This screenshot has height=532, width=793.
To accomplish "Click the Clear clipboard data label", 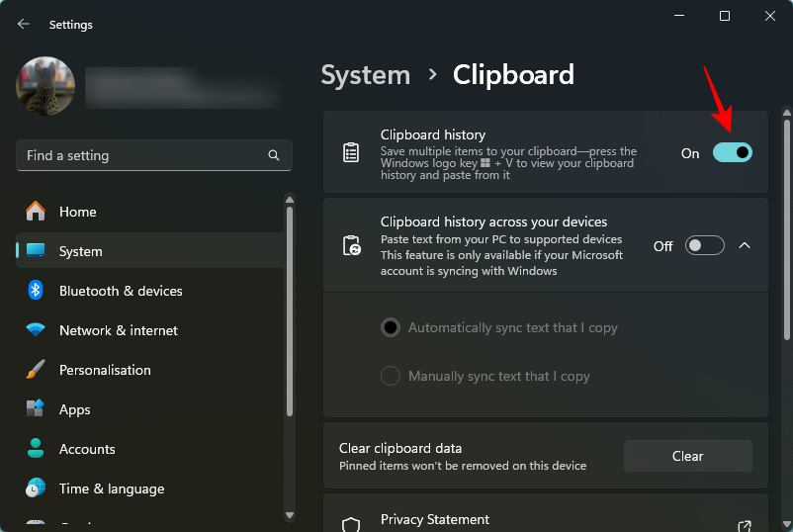I will click(400, 448).
